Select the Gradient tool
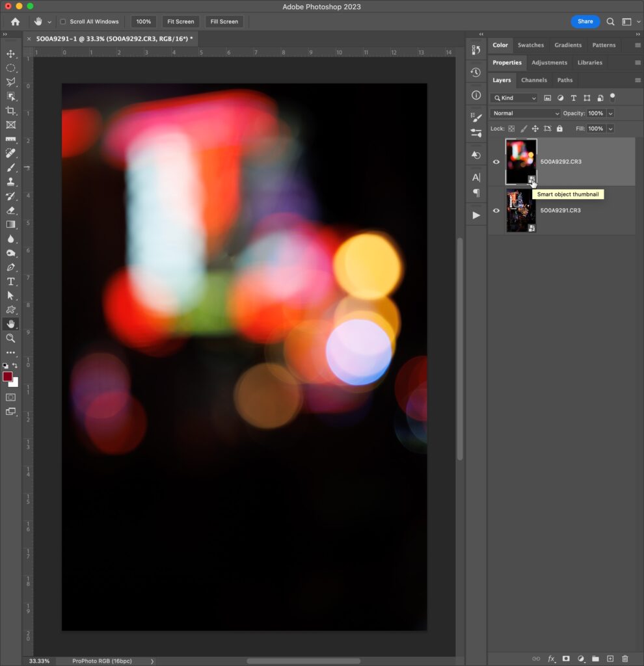The height and width of the screenshot is (666, 644). tap(10, 224)
